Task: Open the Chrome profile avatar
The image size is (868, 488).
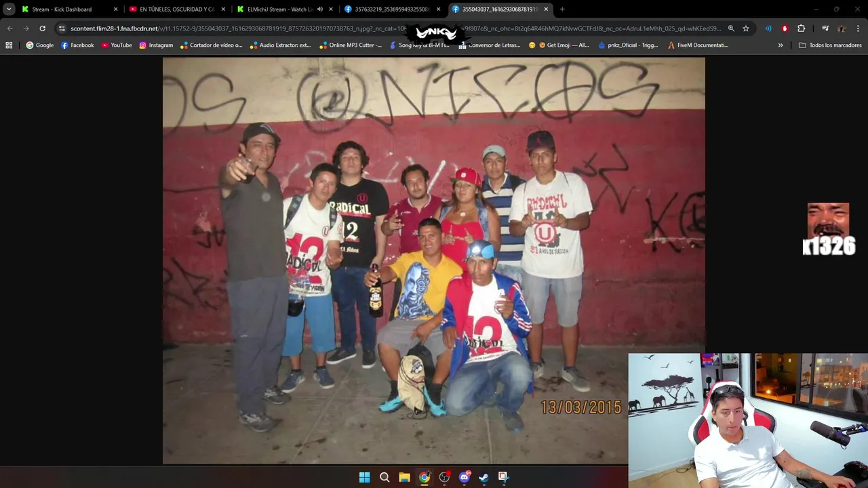Action: click(x=842, y=28)
